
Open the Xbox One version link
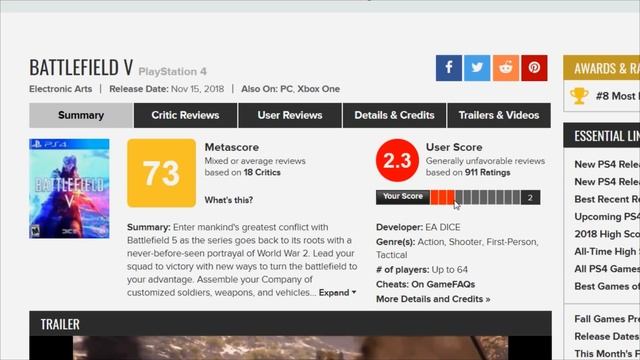point(318,89)
